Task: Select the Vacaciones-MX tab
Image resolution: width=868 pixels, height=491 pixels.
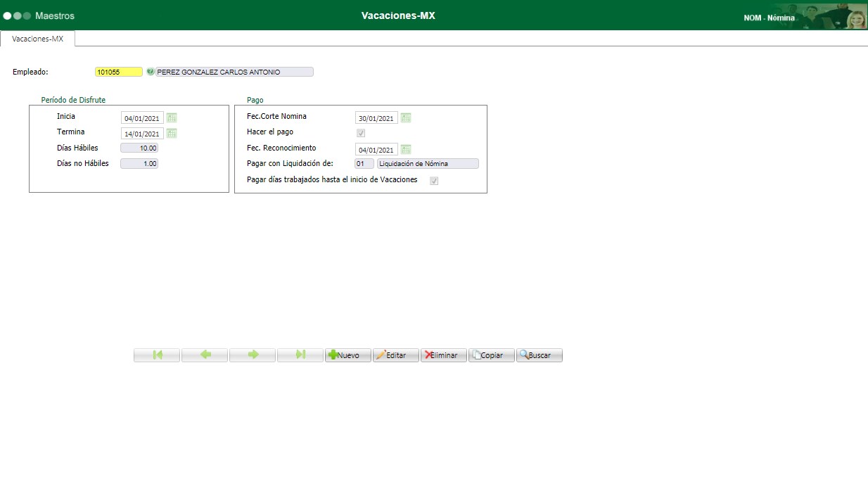Action: [x=38, y=39]
